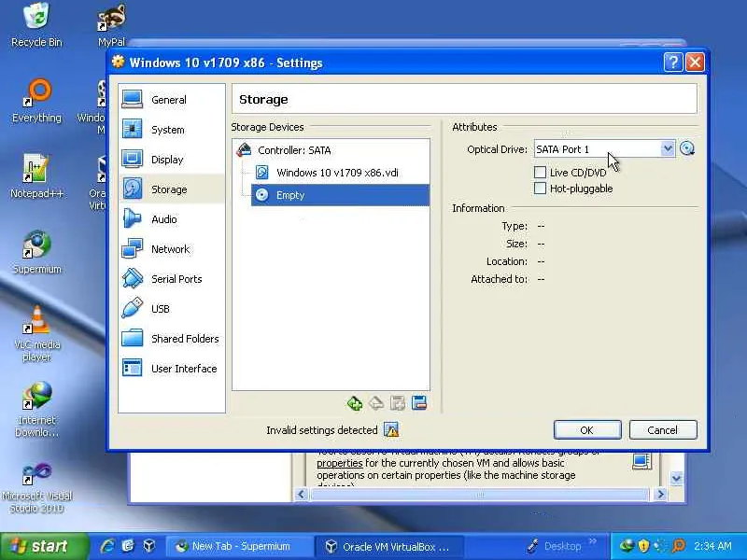
Task: Click the Shared Folders category folder icon
Action: 132,338
